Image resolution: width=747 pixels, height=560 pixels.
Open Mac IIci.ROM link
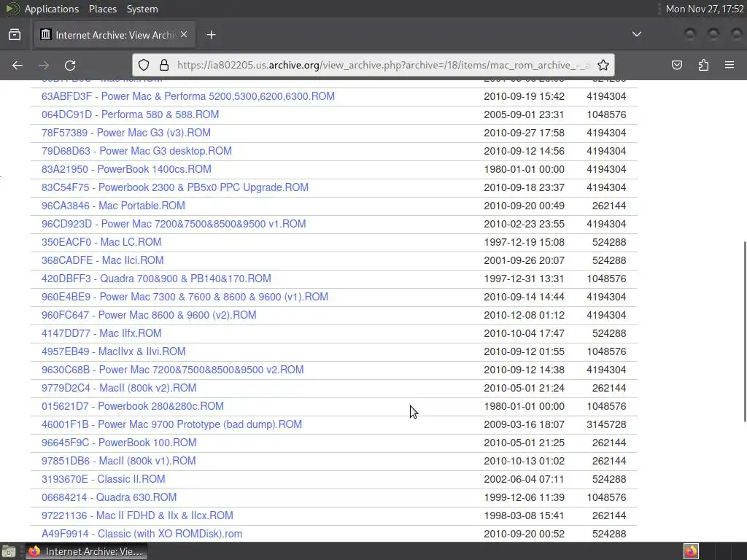click(x=102, y=260)
